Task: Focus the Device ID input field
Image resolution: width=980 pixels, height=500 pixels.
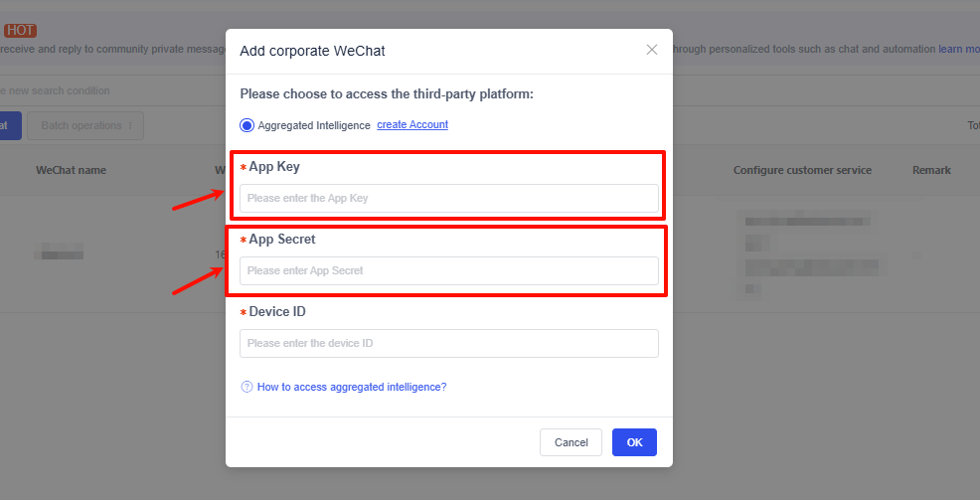Action: click(448, 343)
